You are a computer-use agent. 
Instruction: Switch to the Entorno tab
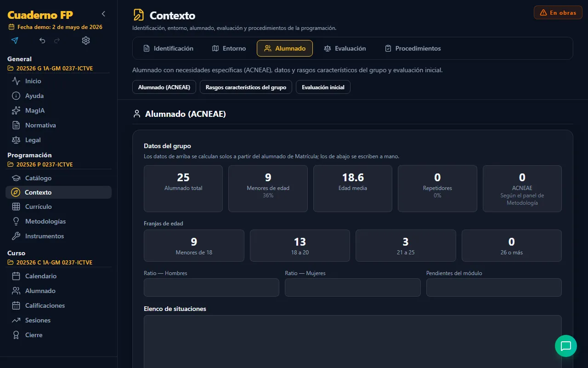pyautogui.click(x=229, y=48)
